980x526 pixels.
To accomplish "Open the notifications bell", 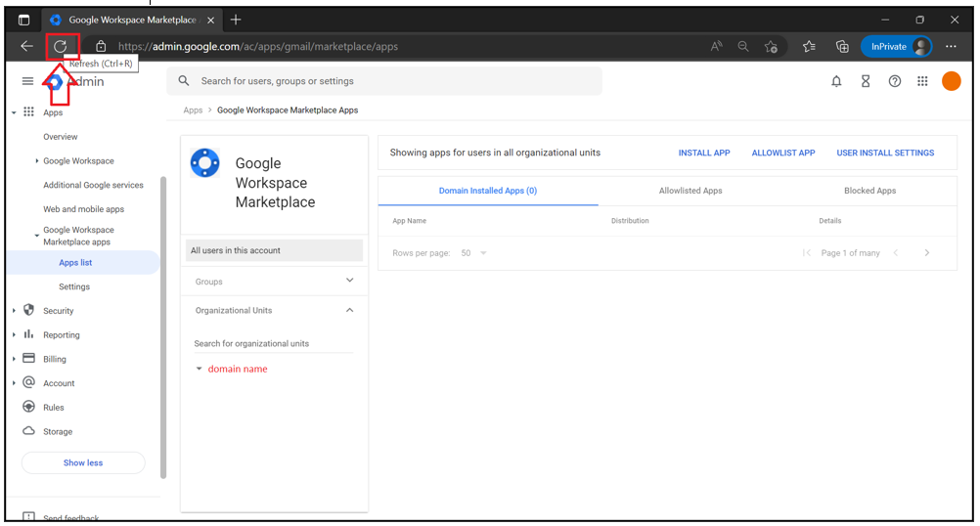I will (836, 81).
